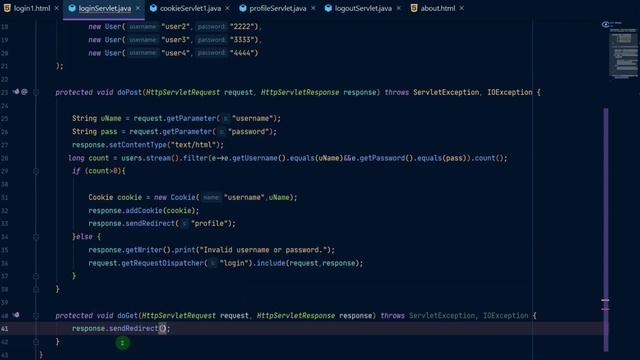
Task: Click the override gutter icon beside doPost
Action: click(x=16, y=92)
